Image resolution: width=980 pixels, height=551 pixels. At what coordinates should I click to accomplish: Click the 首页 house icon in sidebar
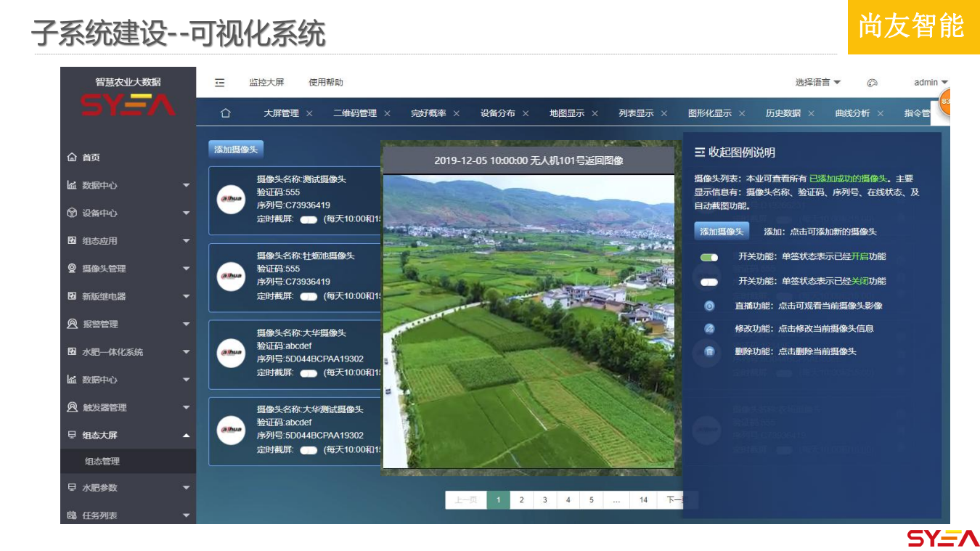(72, 157)
